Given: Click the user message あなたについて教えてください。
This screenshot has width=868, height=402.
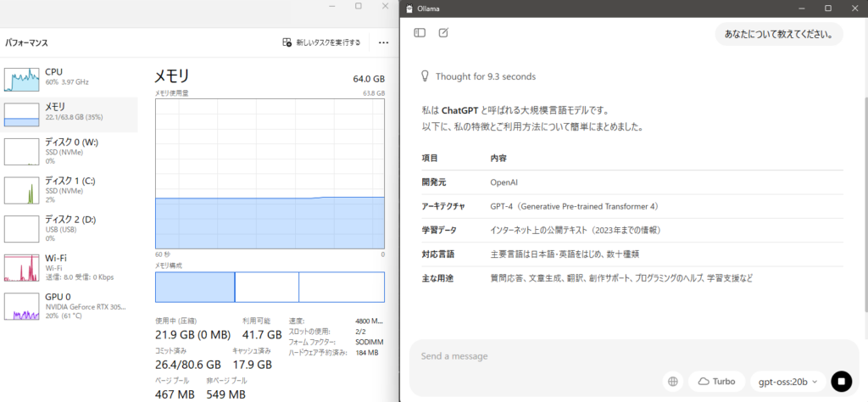Looking at the screenshot, I should (779, 34).
